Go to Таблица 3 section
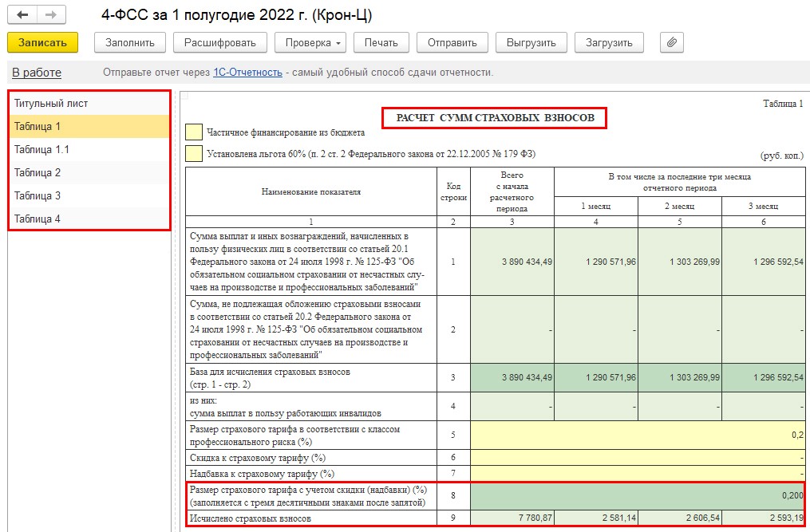 38,196
